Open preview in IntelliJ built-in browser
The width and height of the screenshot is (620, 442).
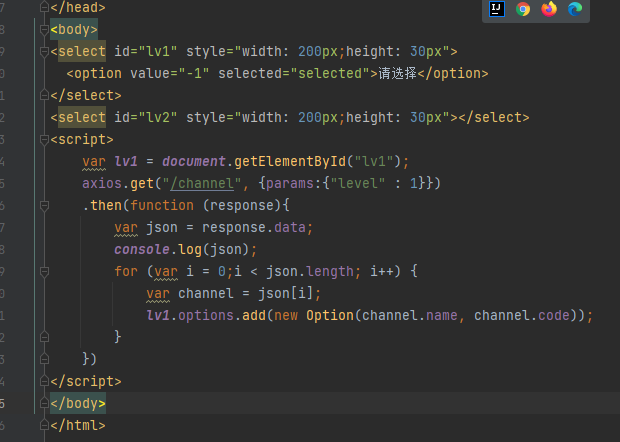coord(497,9)
